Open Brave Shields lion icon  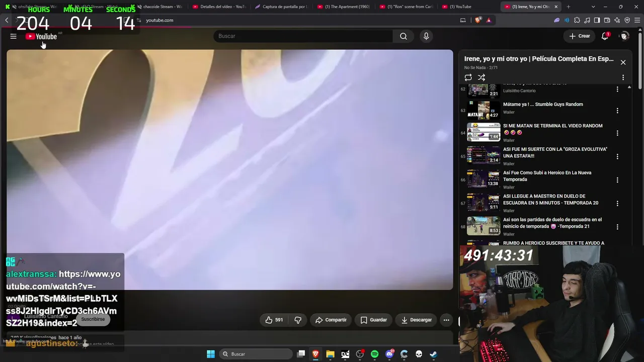pyautogui.click(x=477, y=20)
